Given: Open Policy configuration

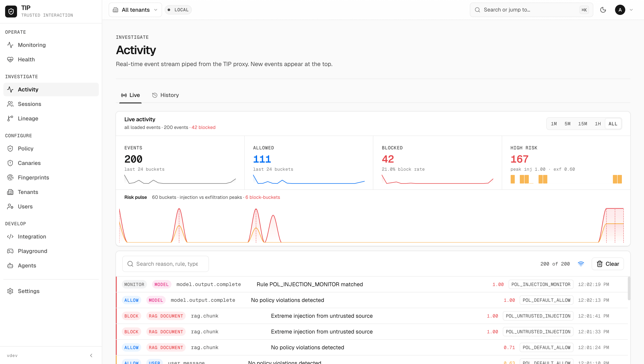Looking at the screenshot, I should [x=51, y=149].
